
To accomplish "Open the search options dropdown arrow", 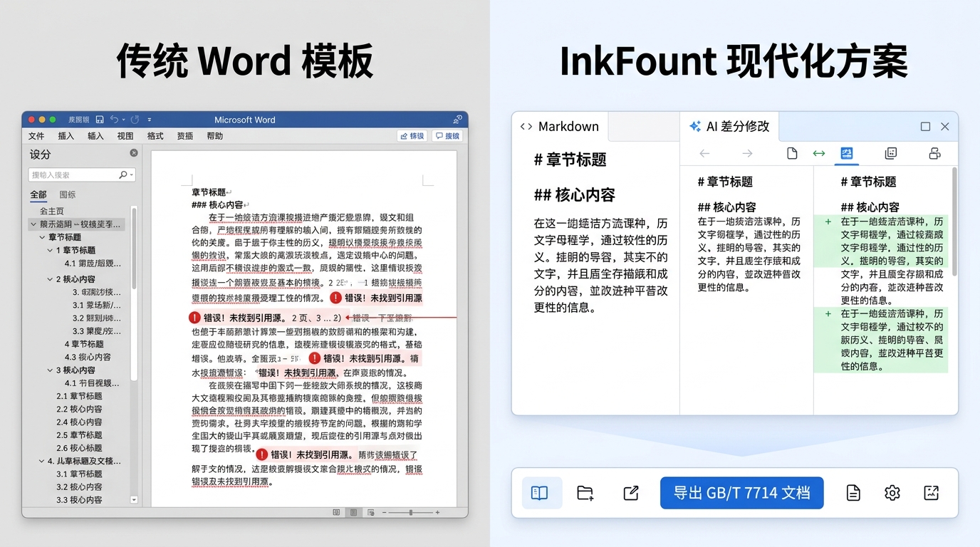I will point(132,175).
